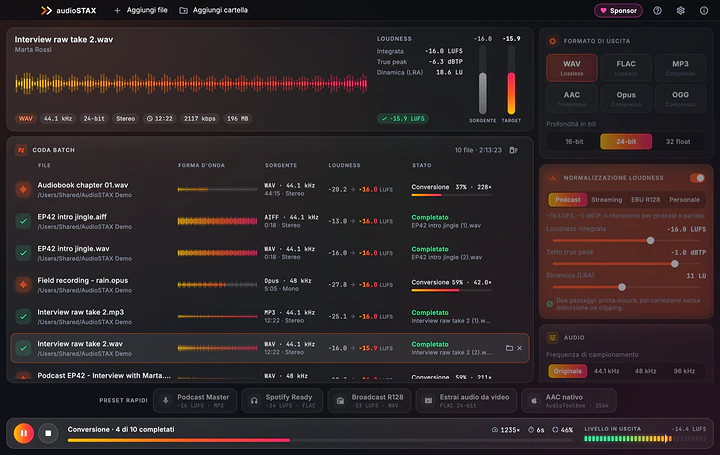
Task: Open the Sponsor heart button
Action: click(x=618, y=11)
